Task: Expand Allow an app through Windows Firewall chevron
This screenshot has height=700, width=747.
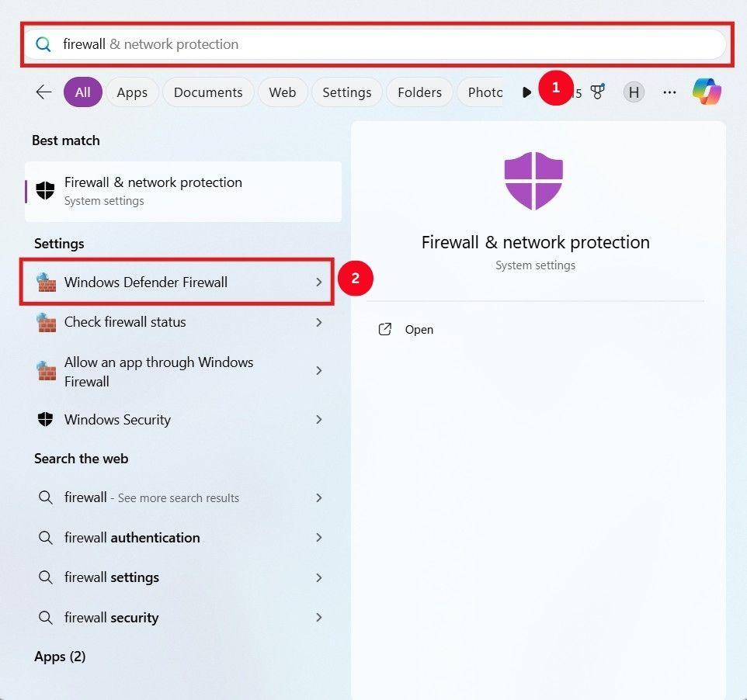Action: [x=318, y=370]
